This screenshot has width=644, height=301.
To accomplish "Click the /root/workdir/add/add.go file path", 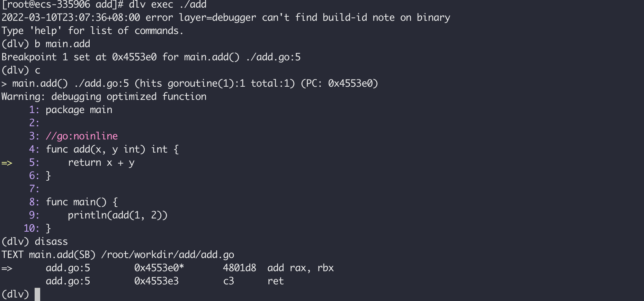I will pos(168,255).
